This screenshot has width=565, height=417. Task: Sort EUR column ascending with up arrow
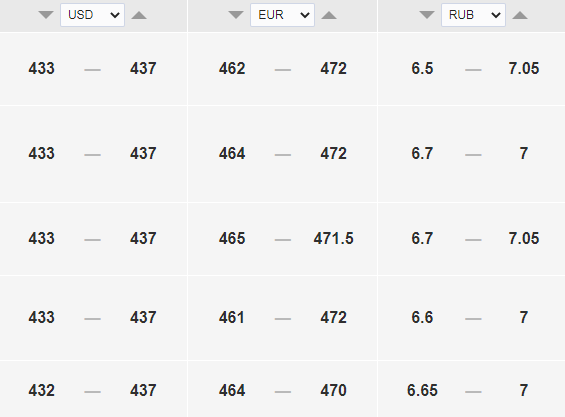tap(329, 15)
